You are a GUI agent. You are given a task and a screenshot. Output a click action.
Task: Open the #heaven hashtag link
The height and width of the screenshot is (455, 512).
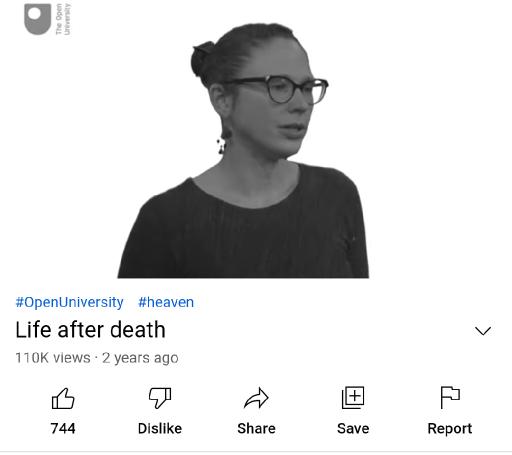166,302
